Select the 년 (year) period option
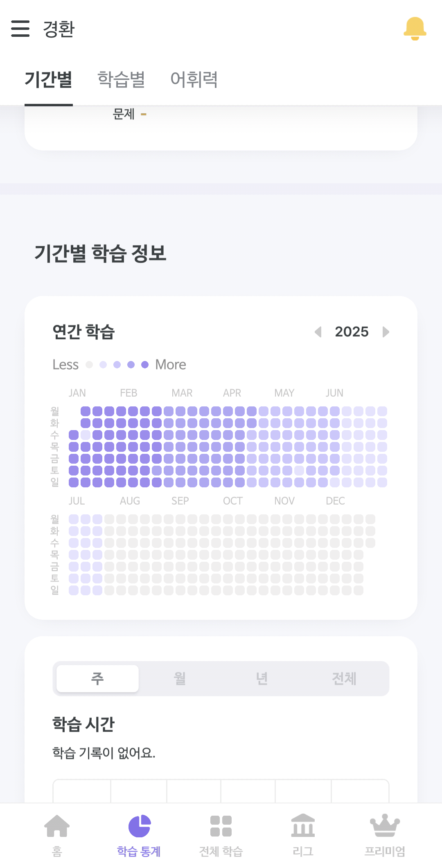 coord(262,679)
